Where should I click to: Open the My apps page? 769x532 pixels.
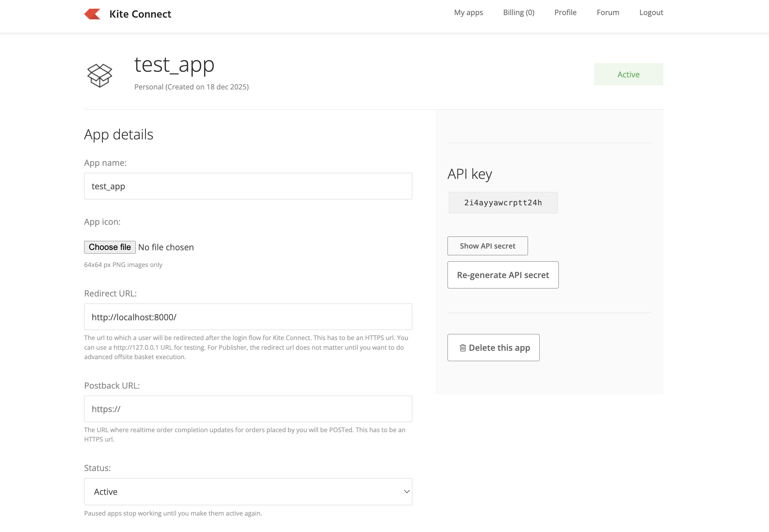pos(468,12)
